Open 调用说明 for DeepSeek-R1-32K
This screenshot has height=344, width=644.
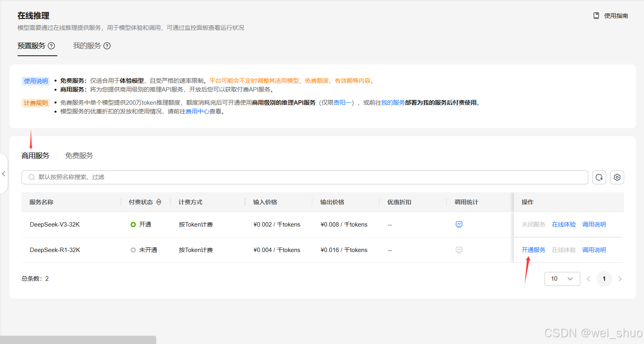(594, 250)
